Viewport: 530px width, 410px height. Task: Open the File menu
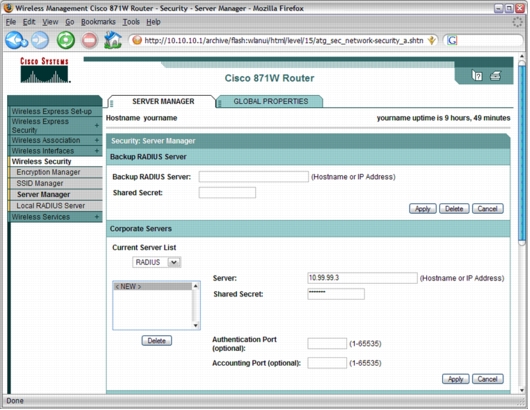(11, 22)
